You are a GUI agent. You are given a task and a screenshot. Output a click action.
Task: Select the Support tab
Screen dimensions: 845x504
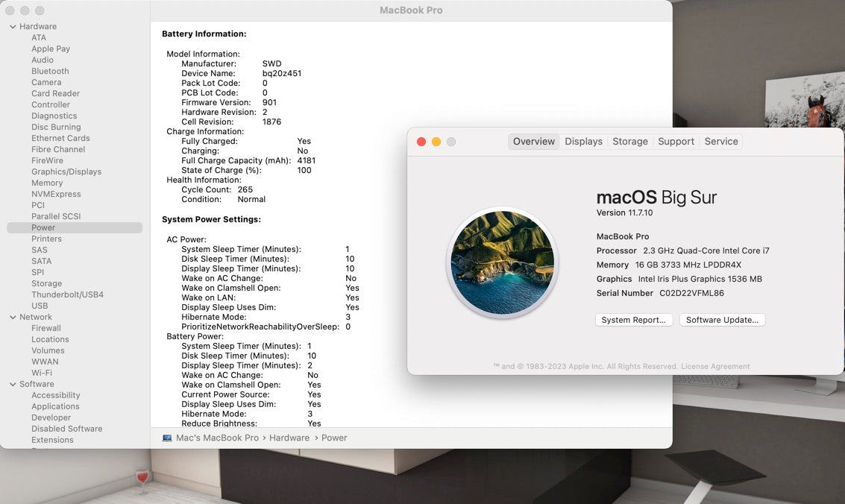[x=676, y=142]
